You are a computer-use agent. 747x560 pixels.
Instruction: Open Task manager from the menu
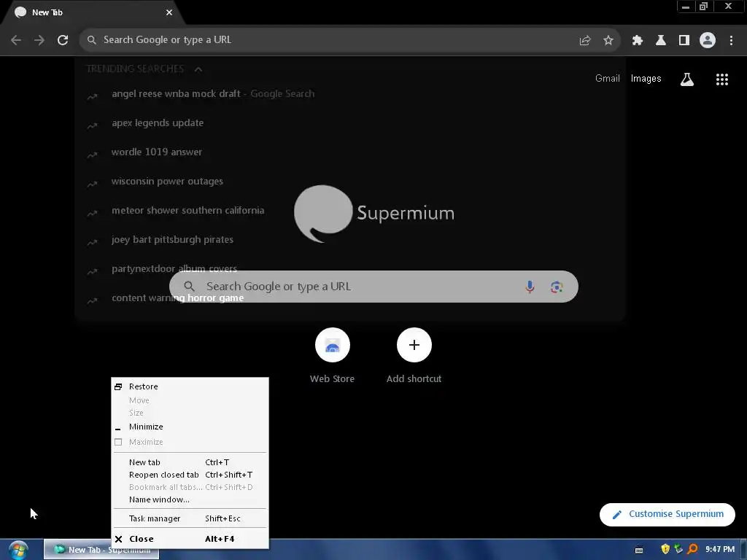[x=190, y=518]
